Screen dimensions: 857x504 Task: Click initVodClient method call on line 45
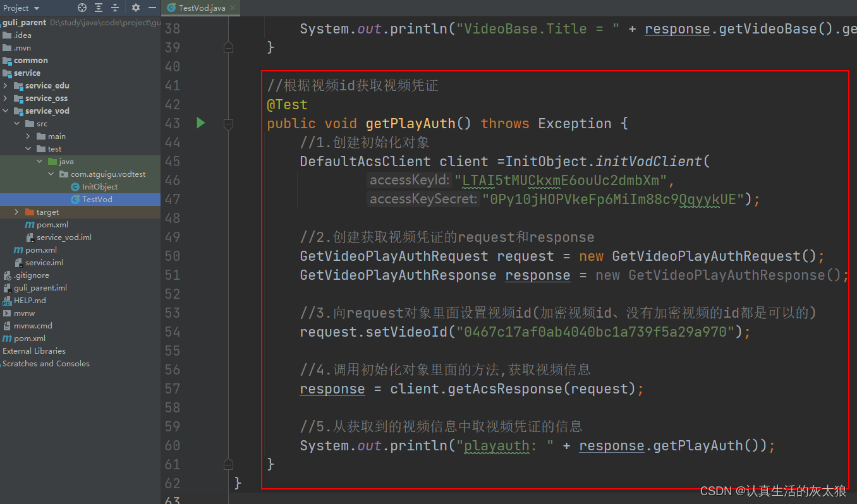point(649,161)
